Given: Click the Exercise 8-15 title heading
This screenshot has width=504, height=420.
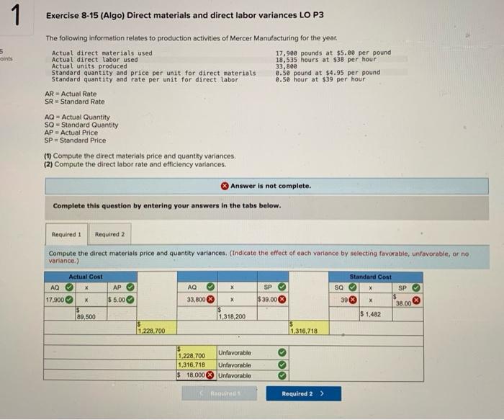Looking at the screenshot, I should (x=185, y=15).
